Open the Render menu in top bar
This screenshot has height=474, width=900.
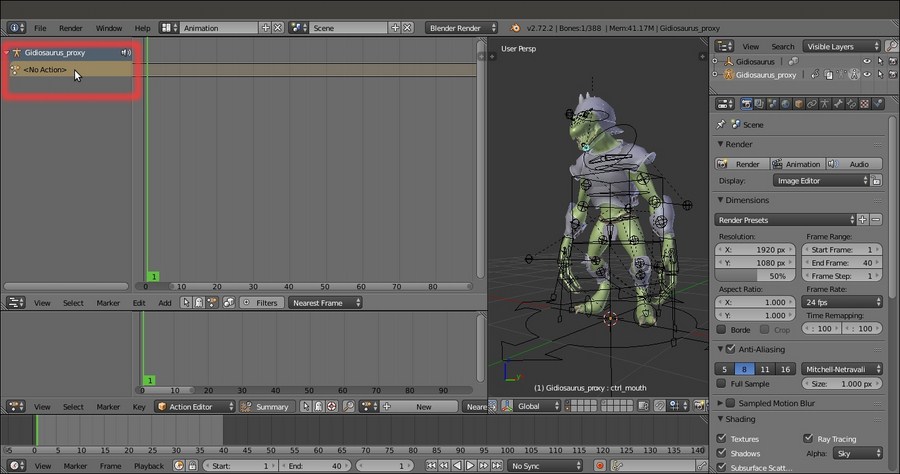71,28
